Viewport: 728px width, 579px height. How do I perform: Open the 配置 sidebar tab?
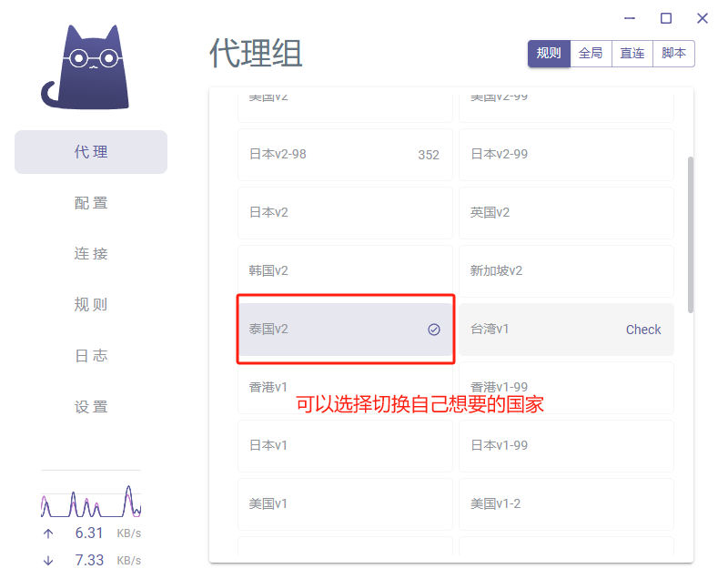coord(91,203)
